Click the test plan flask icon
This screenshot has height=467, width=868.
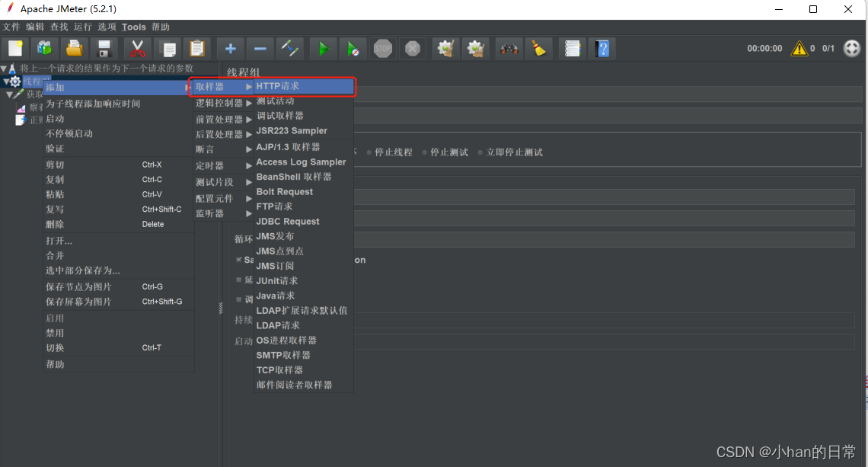pyautogui.click(x=12, y=69)
